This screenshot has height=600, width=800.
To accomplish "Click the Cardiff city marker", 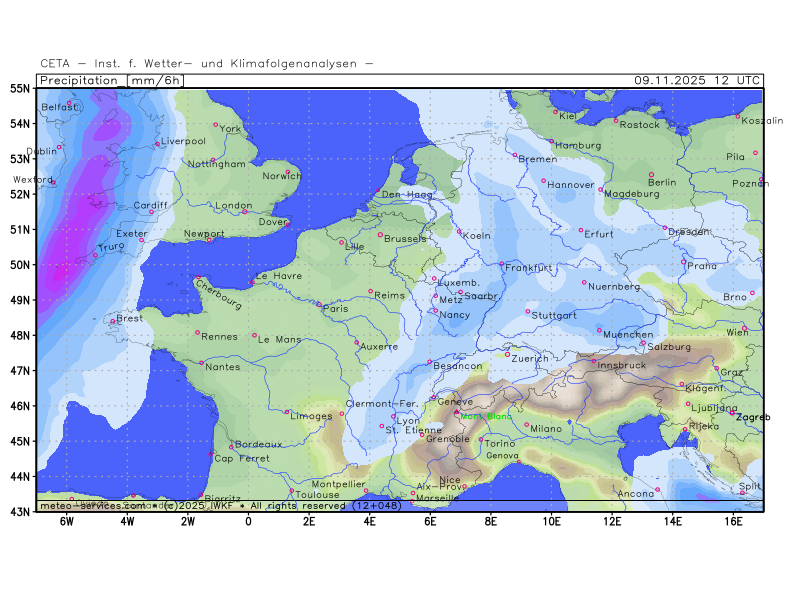I will 152,211.
